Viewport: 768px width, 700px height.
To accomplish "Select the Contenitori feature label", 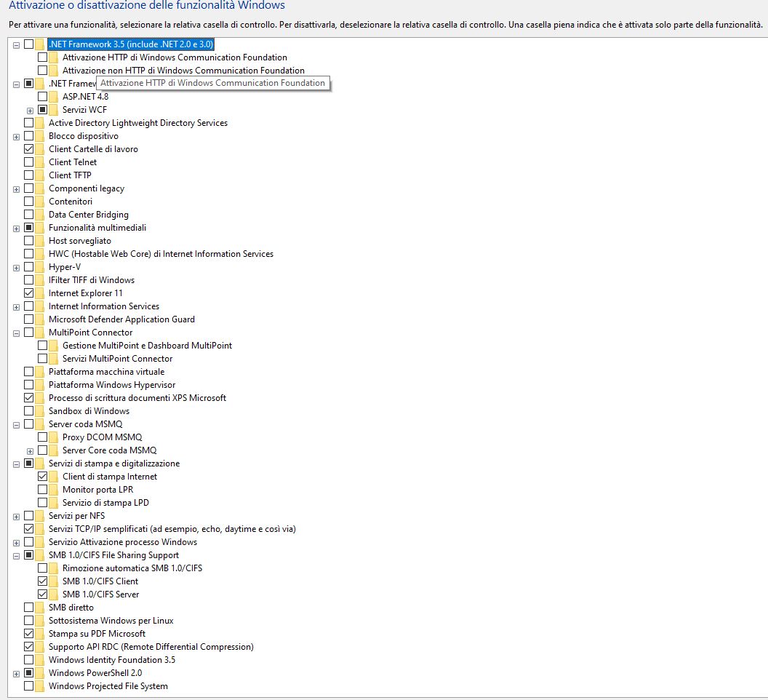I will [71, 202].
